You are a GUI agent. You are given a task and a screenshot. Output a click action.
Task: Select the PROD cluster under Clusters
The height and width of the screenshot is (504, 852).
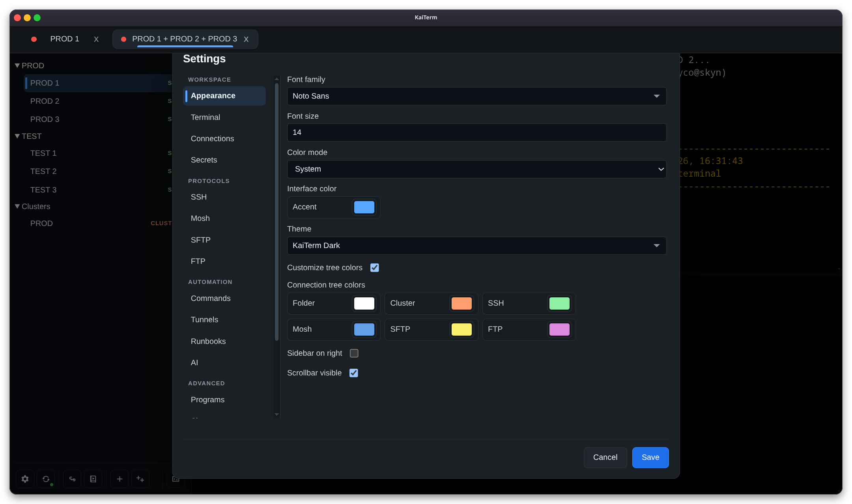pos(98,223)
